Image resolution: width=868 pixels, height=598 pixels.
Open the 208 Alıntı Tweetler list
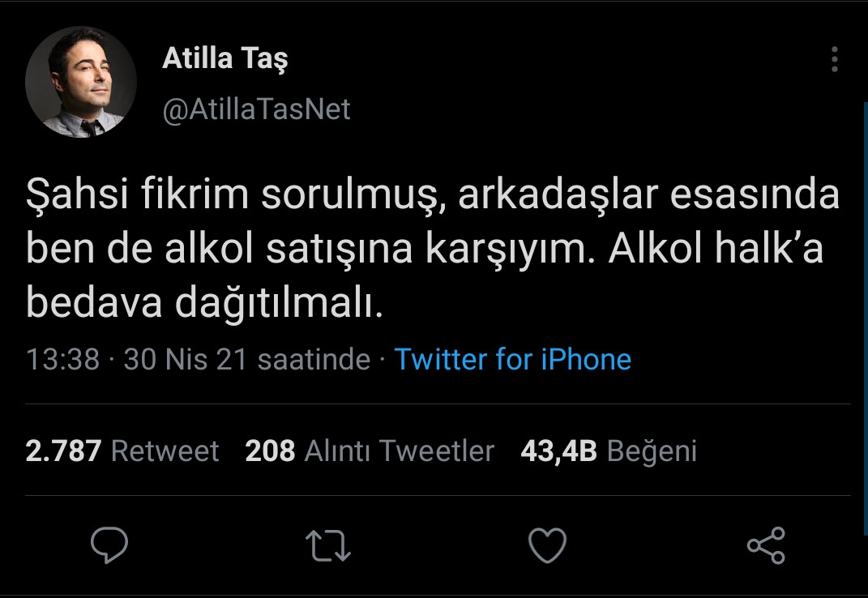click(370, 451)
